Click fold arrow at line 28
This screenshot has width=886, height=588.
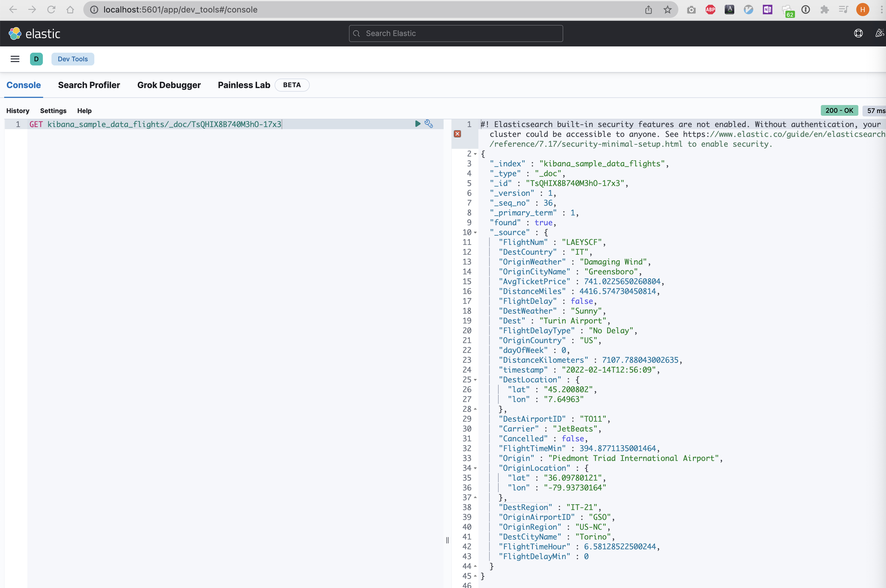(475, 409)
